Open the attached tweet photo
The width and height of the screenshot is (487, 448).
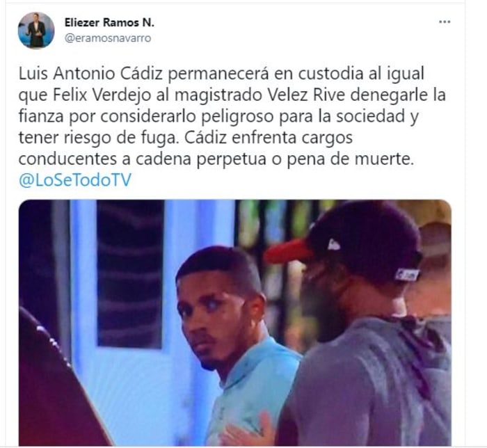pyautogui.click(x=235, y=323)
